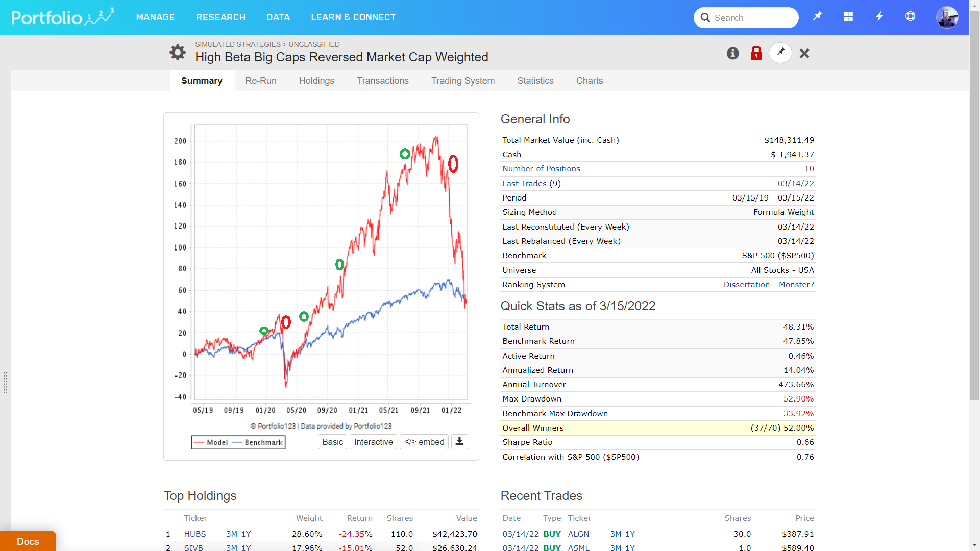Switch chart to Basic mode
The image size is (980, 551).
click(x=332, y=442)
